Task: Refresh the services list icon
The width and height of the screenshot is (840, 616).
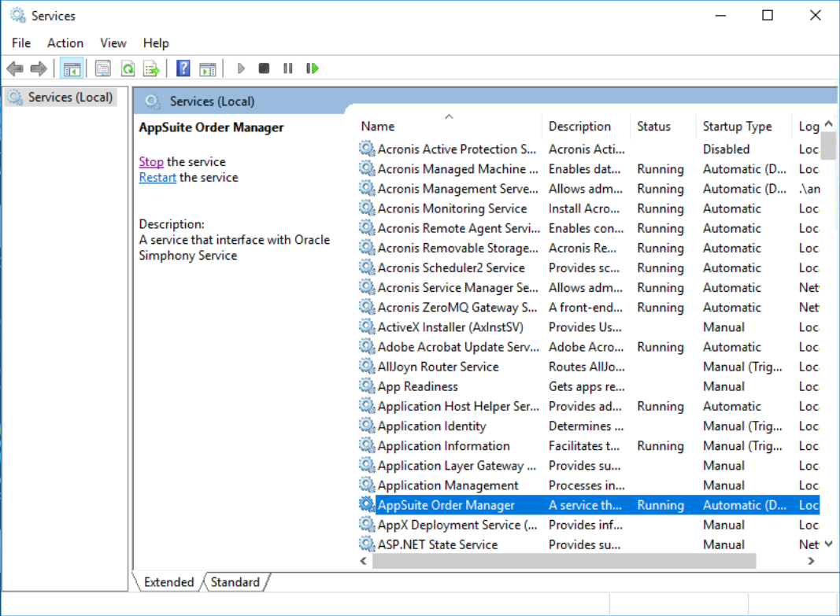Action: [x=128, y=68]
